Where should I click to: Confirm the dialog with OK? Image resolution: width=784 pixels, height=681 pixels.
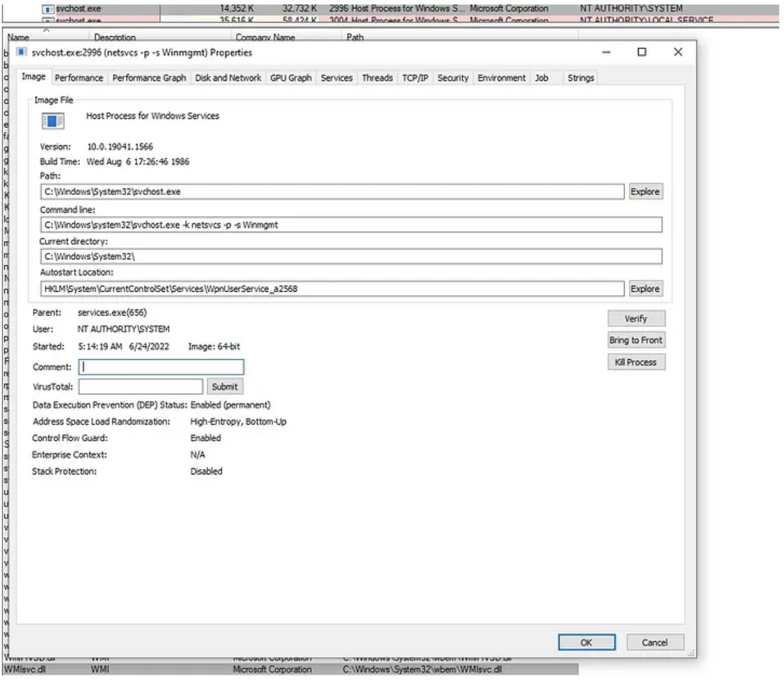586,642
